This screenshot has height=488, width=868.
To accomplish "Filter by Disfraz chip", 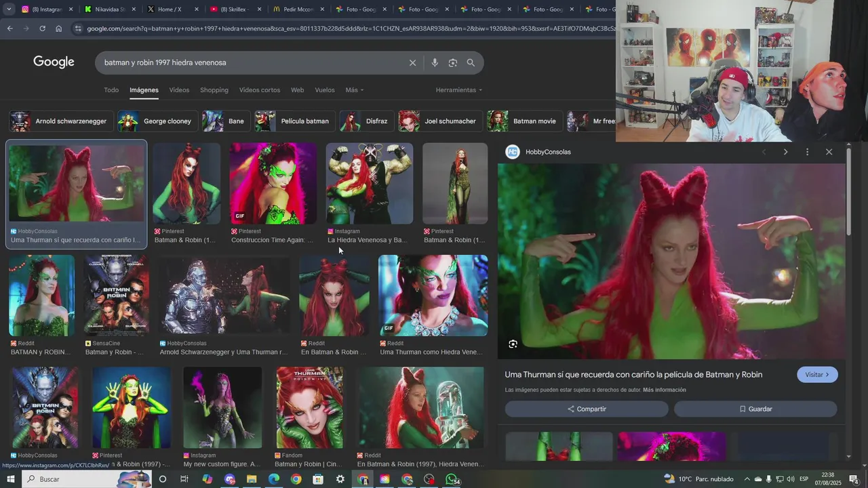I will 367,121.
